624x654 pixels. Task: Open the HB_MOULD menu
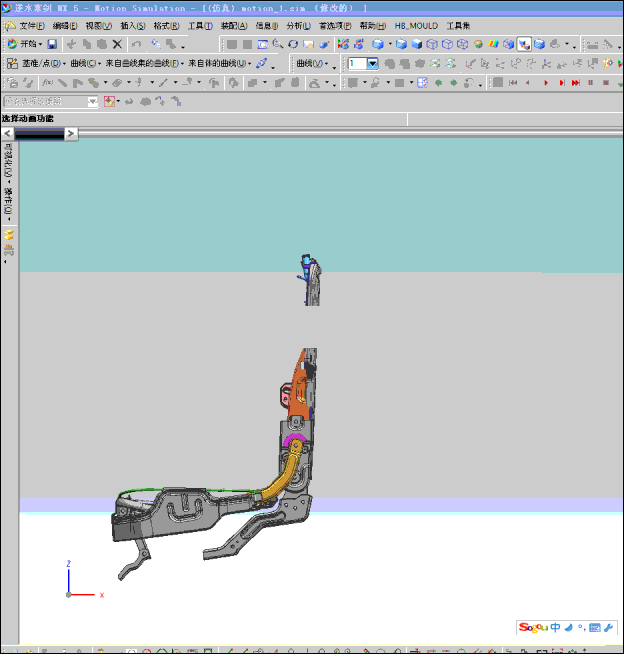pyautogui.click(x=416, y=26)
